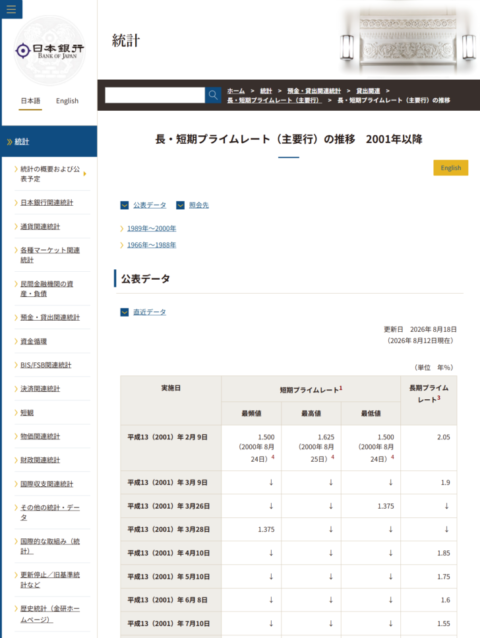Click down-arrow icon beside 照会先

180,205
